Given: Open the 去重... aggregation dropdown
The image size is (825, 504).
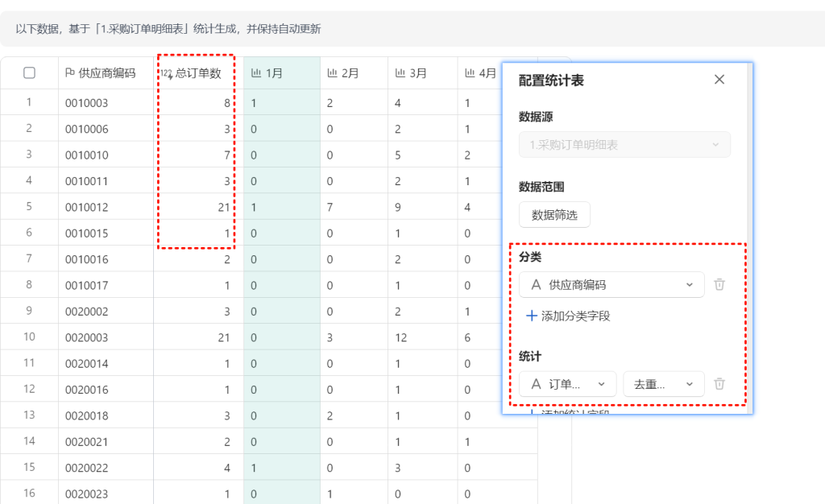Looking at the screenshot, I should coord(664,384).
